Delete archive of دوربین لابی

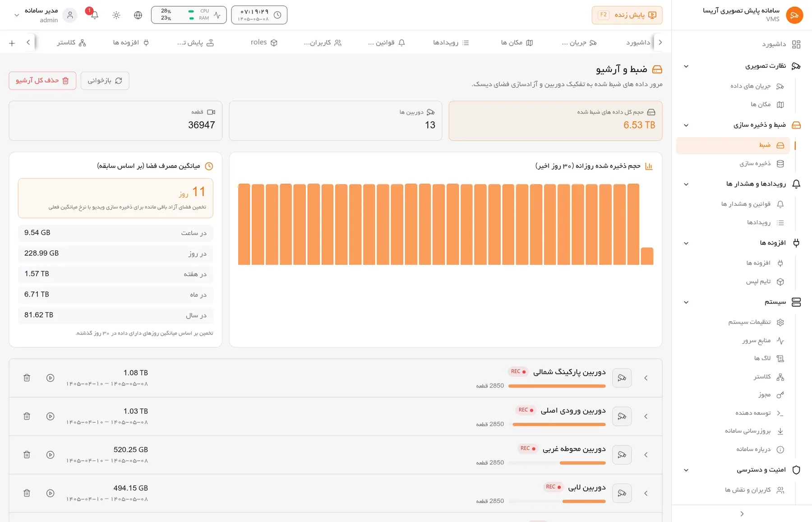[27, 493]
